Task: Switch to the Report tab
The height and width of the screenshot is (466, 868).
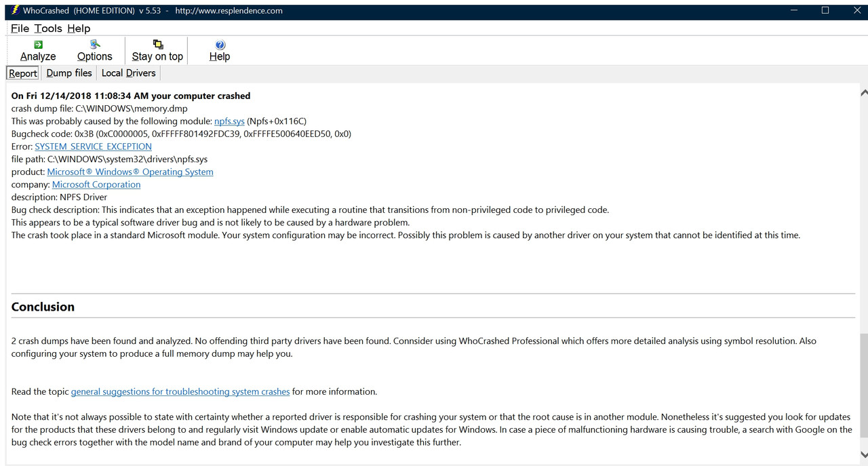Action: point(23,73)
